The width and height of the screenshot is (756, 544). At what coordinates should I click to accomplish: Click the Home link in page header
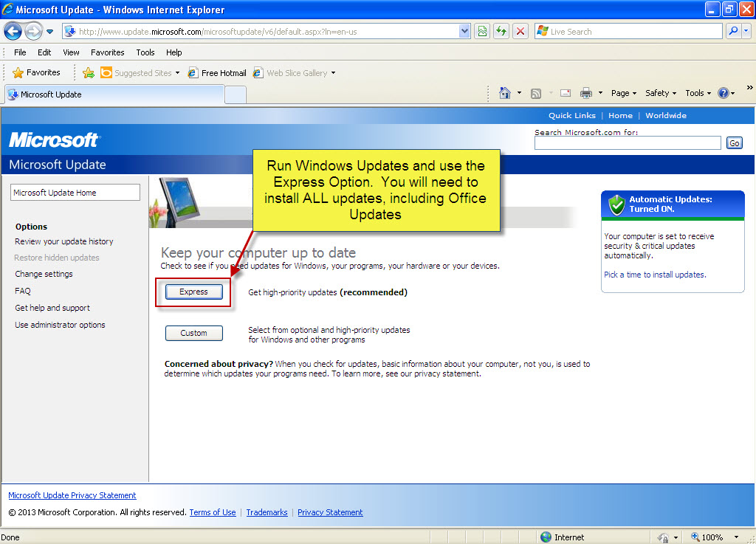[620, 116]
